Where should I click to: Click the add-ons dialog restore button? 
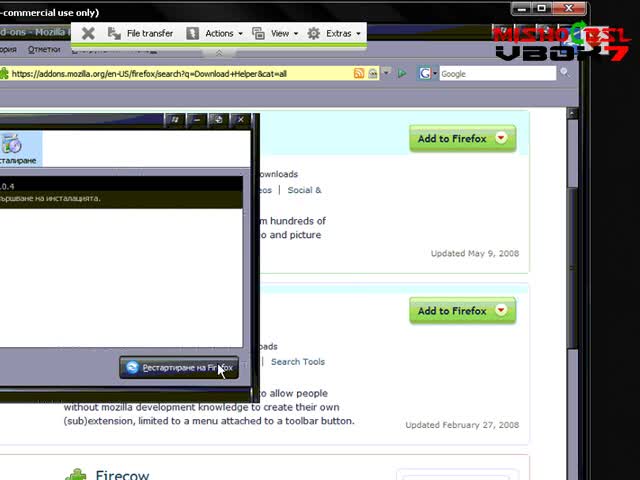(218, 120)
